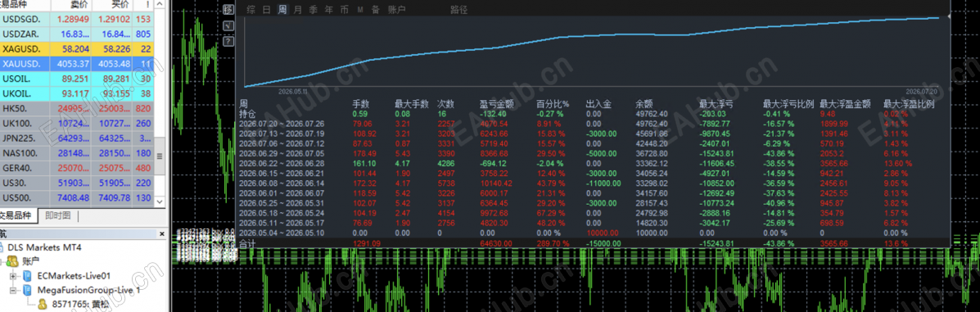Open the 账户 tab in statistics panel
The width and height of the screenshot is (980, 312).
tap(396, 9)
